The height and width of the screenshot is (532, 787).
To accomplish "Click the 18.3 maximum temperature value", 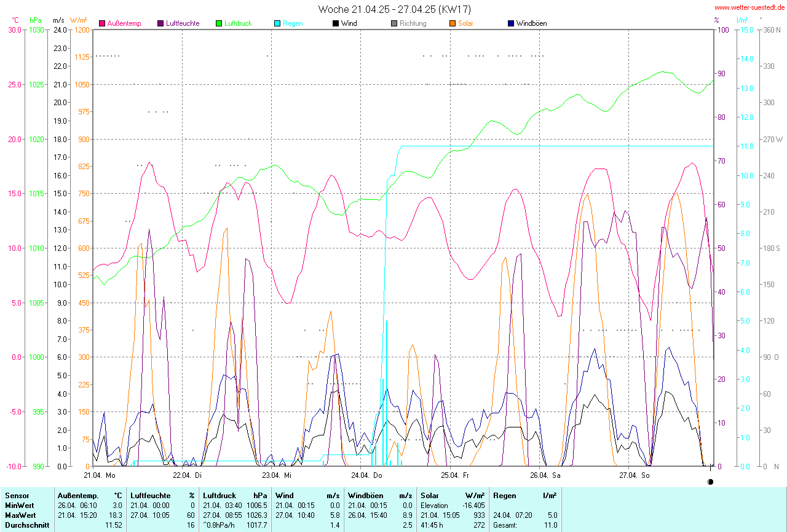I will [116, 515].
